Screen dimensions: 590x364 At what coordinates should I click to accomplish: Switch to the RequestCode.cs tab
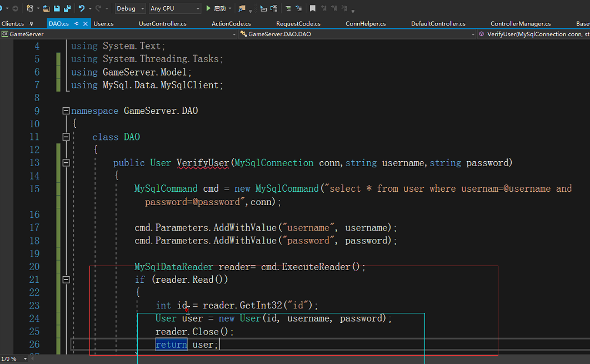298,23
